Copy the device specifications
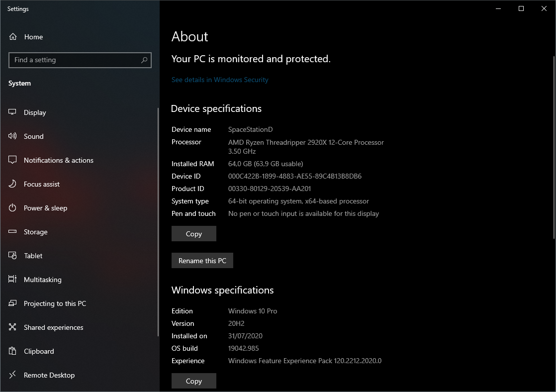Screen dimensions: 556x392 (x=193, y=234)
